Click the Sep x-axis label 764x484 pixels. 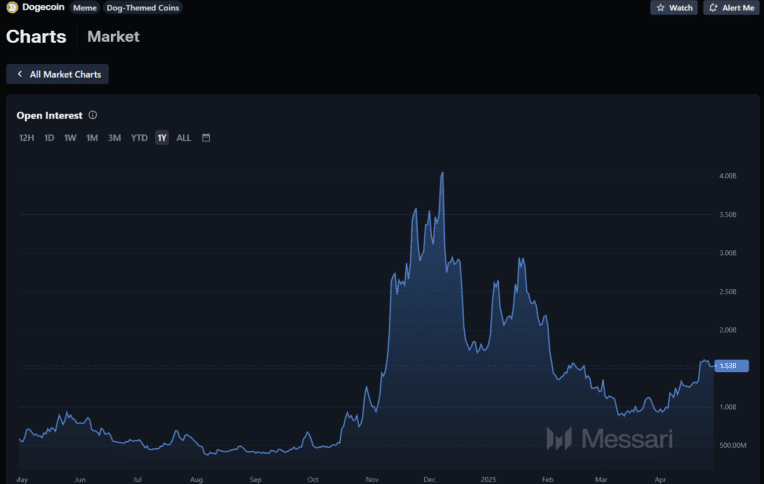point(255,480)
